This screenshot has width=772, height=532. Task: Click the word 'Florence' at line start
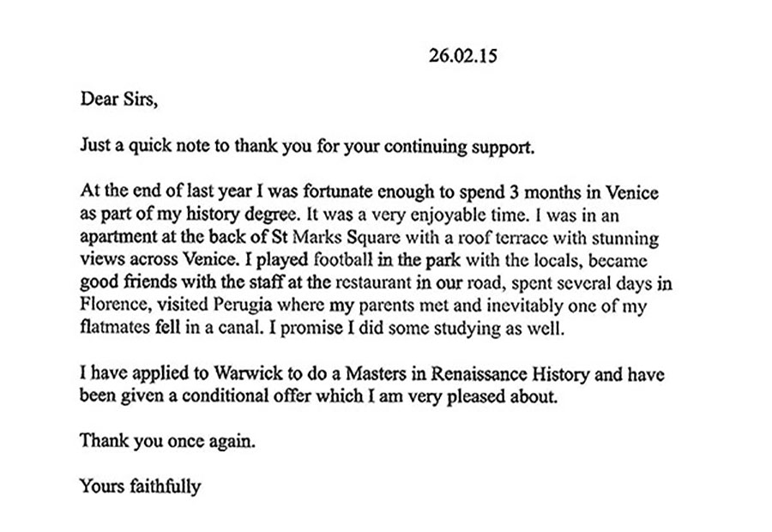point(114,305)
